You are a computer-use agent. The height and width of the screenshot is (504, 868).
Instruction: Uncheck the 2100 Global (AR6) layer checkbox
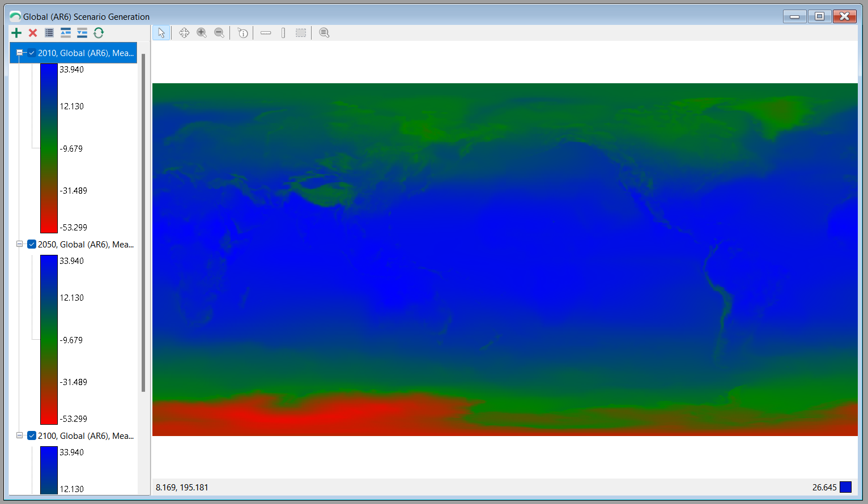pyautogui.click(x=32, y=435)
